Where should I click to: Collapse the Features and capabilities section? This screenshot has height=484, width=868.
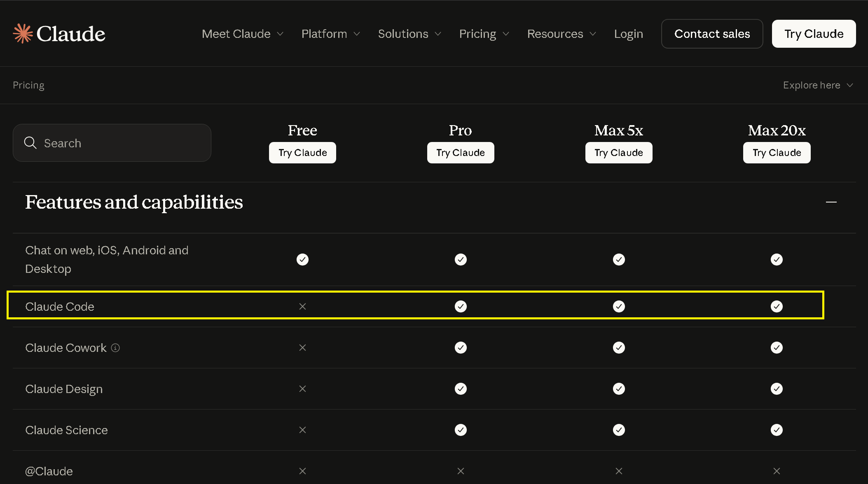pyautogui.click(x=831, y=202)
